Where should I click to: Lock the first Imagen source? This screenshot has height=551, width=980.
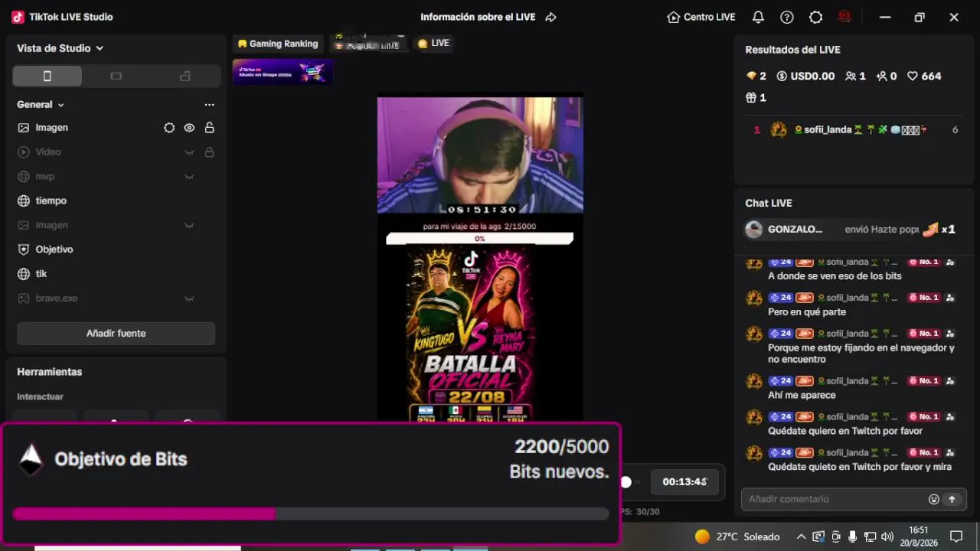209,128
